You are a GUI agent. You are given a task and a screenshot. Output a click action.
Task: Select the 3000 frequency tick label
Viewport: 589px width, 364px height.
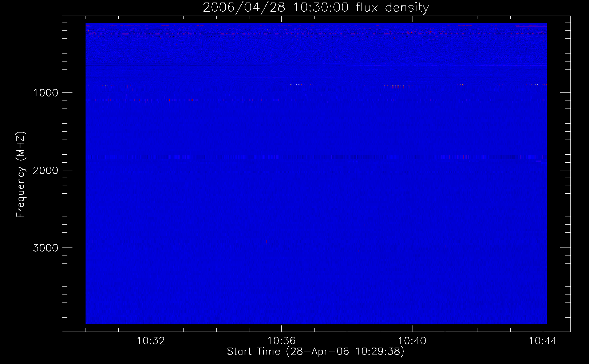46,248
